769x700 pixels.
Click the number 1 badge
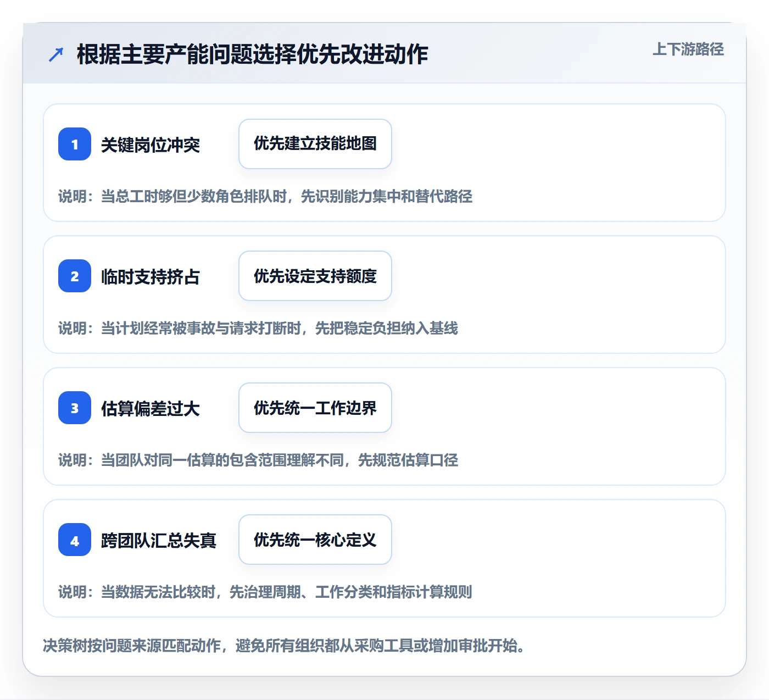point(75,144)
